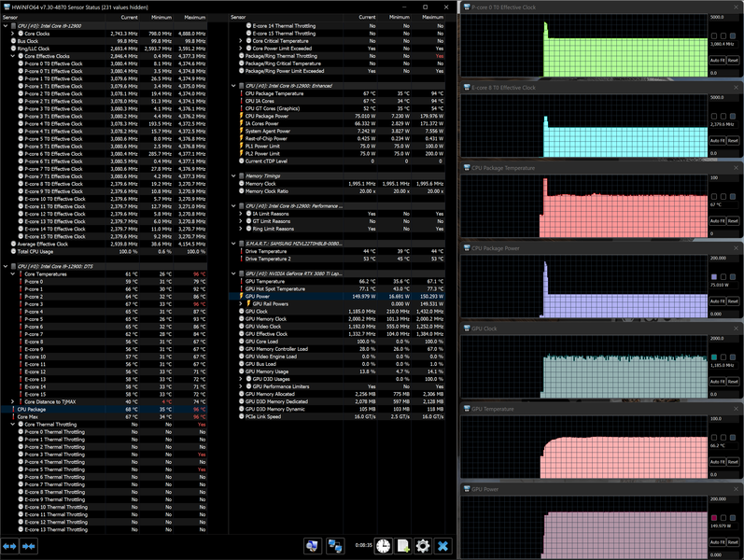Toggle first checkbox in P-core 0 graph
This screenshot has height=560, width=744.
pyautogui.click(x=714, y=36)
